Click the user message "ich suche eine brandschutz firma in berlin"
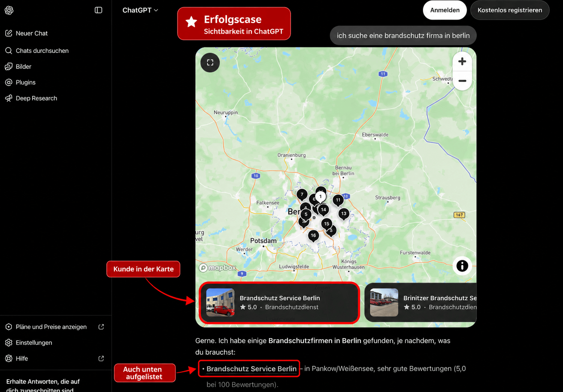The height and width of the screenshot is (392, 563). pos(403,36)
